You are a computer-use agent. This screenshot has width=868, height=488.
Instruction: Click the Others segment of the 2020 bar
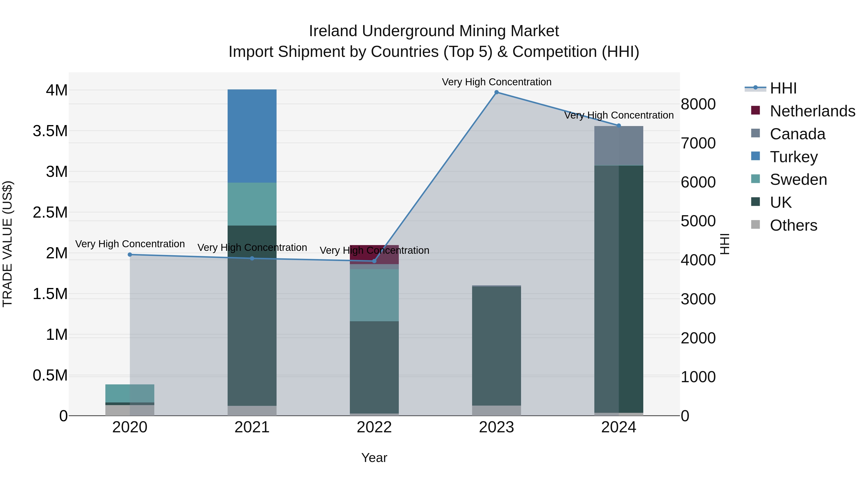pyautogui.click(x=130, y=411)
